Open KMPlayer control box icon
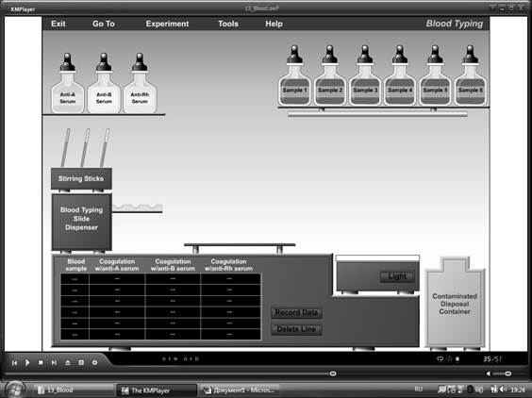The height and width of the screenshot is (398, 532). pyautogui.click(x=94, y=363)
